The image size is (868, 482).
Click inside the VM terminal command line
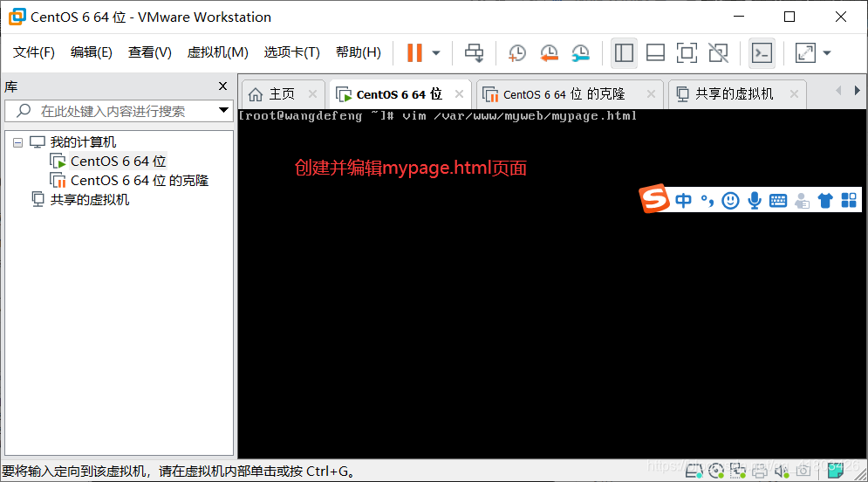click(437, 116)
